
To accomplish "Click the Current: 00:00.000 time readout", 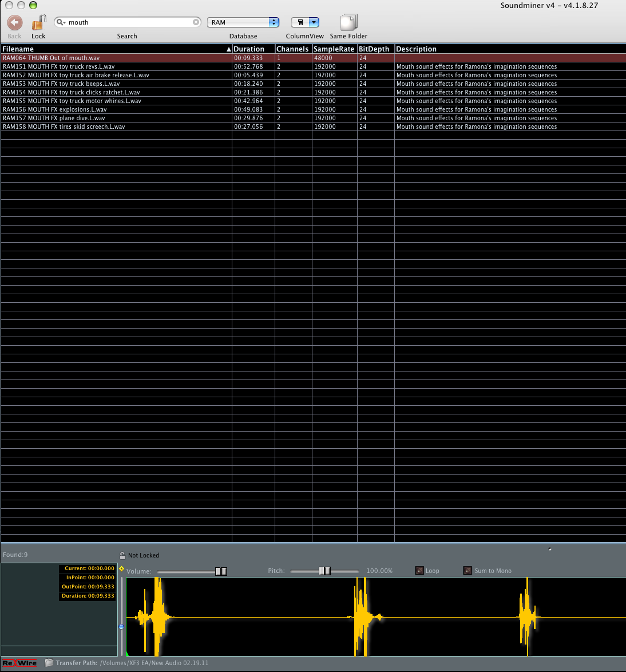I will (x=89, y=568).
